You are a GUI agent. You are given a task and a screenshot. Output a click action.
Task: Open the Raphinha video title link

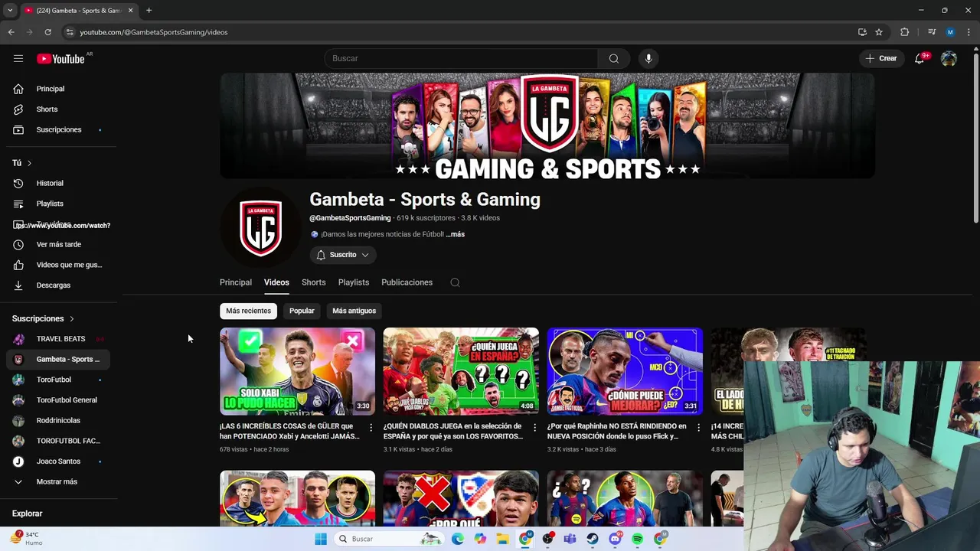pyautogui.click(x=616, y=431)
